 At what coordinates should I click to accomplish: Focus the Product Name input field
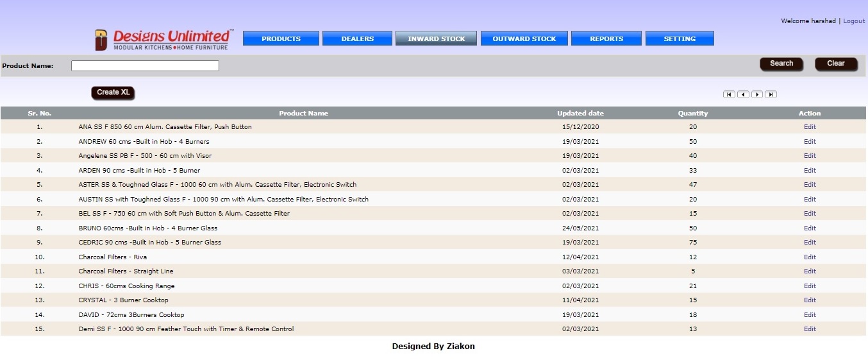[x=145, y=65]
